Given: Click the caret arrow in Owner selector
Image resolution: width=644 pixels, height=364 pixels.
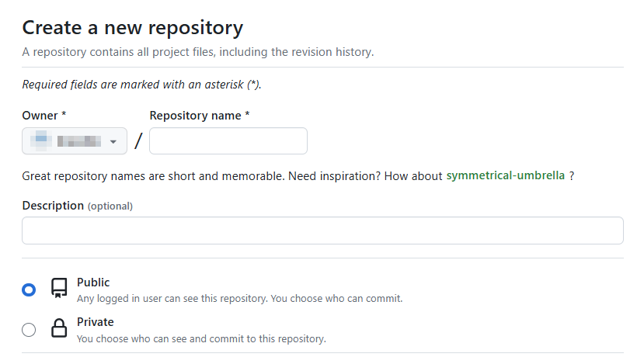Looking at the screenshot, I should (113, 142).
